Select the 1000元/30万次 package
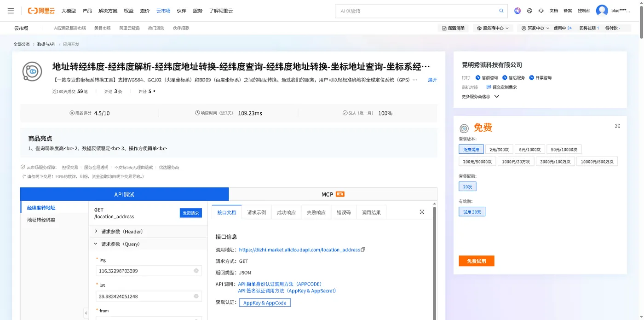 [x=516, y=162]
